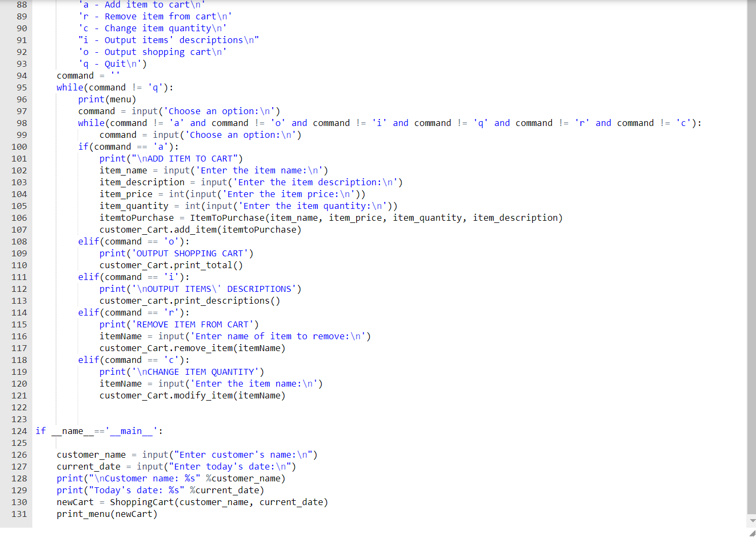Click the while keyword on line 98
The height and width of the screenshot is (539, 756).
[91, 123]
